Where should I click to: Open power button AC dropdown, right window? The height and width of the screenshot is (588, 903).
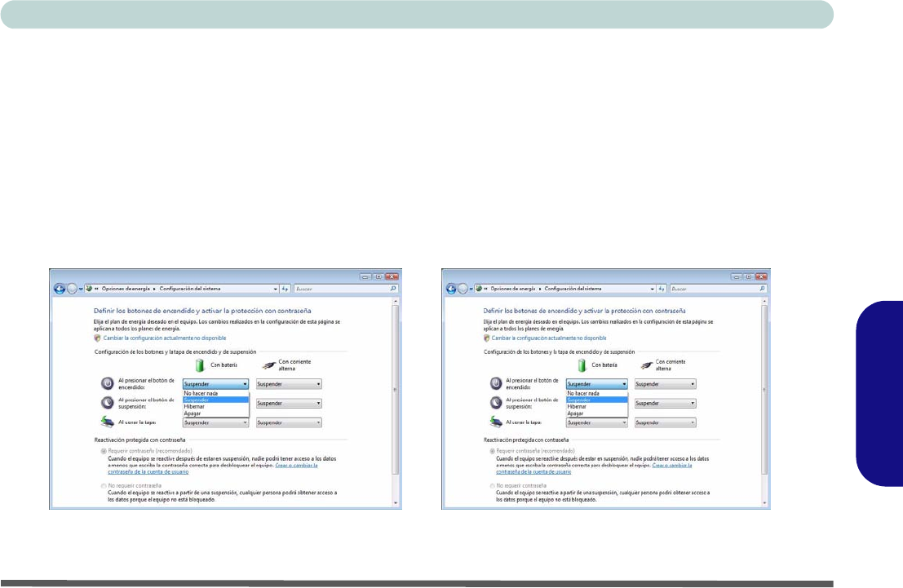click(x=665, y=384)
